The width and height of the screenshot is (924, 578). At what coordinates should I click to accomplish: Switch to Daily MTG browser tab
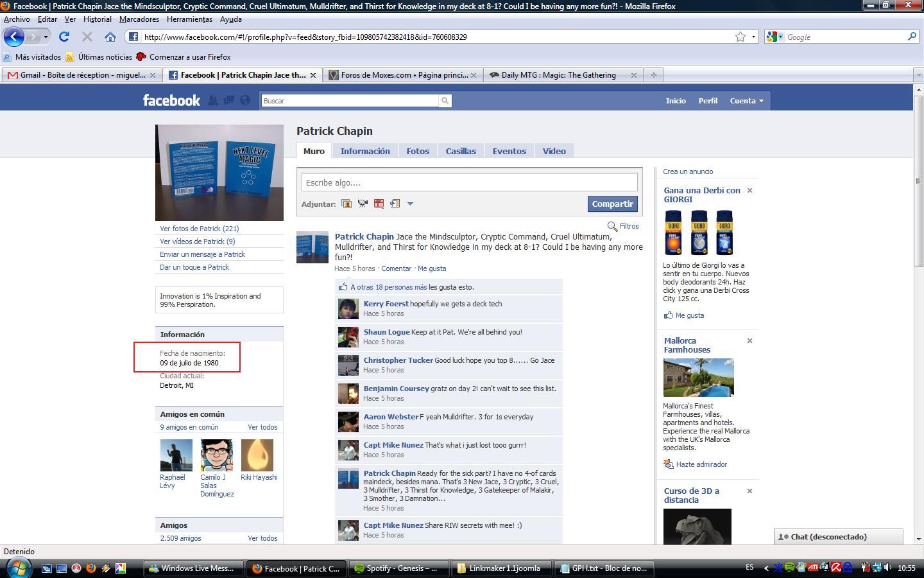click(x=563, y=75)
